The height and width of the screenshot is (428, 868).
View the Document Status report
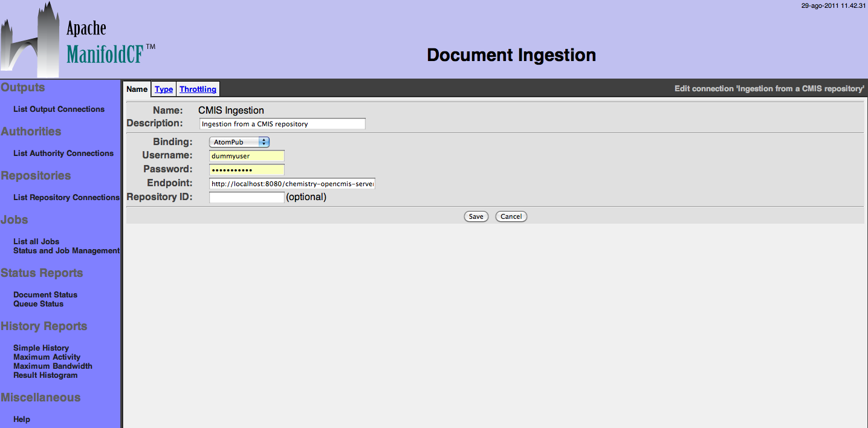pos(45,295)
